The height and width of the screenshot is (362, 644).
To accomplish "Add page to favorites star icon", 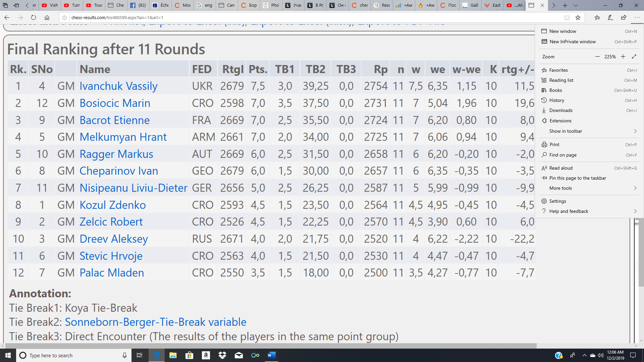I will point(578,18).
